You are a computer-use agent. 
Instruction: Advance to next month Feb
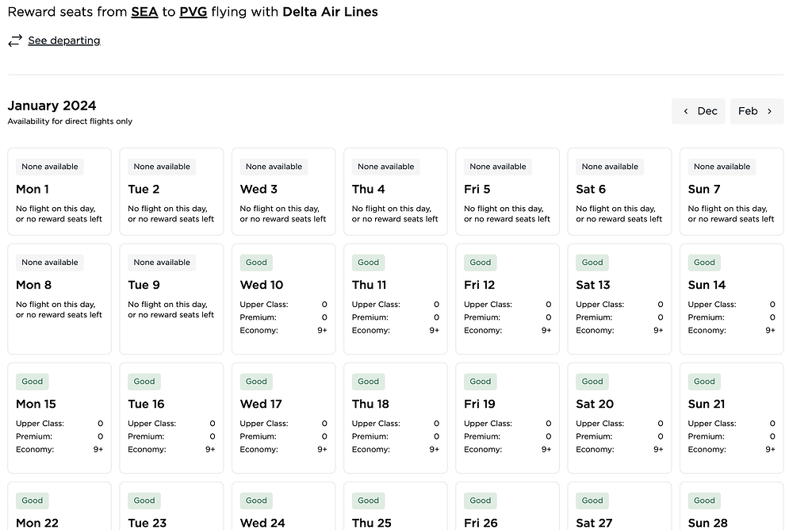pos(756,111)
